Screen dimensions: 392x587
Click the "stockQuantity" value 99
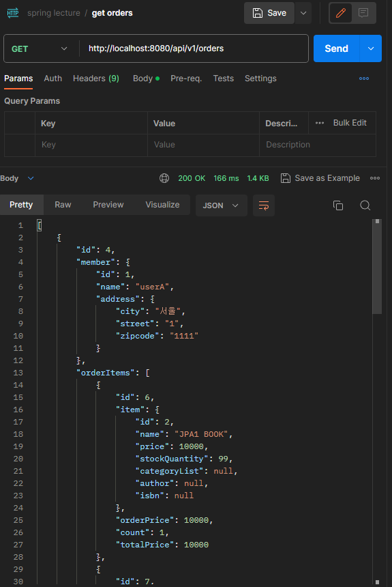[x=224, y=459]
